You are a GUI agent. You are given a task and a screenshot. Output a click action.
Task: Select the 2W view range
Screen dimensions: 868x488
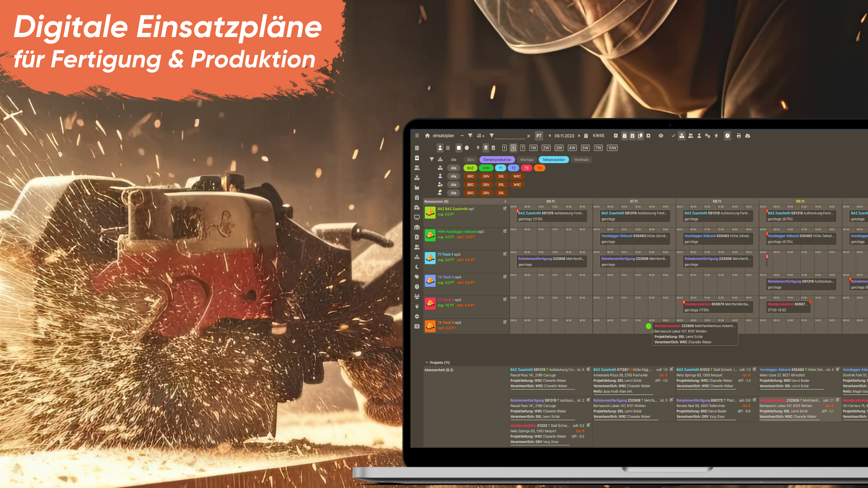coord(546,148)
